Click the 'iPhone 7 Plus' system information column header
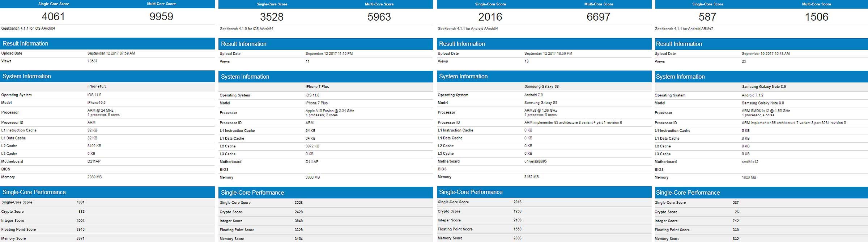Image resolution: width=868 pixels, height=242 pixels. [317, 87]
